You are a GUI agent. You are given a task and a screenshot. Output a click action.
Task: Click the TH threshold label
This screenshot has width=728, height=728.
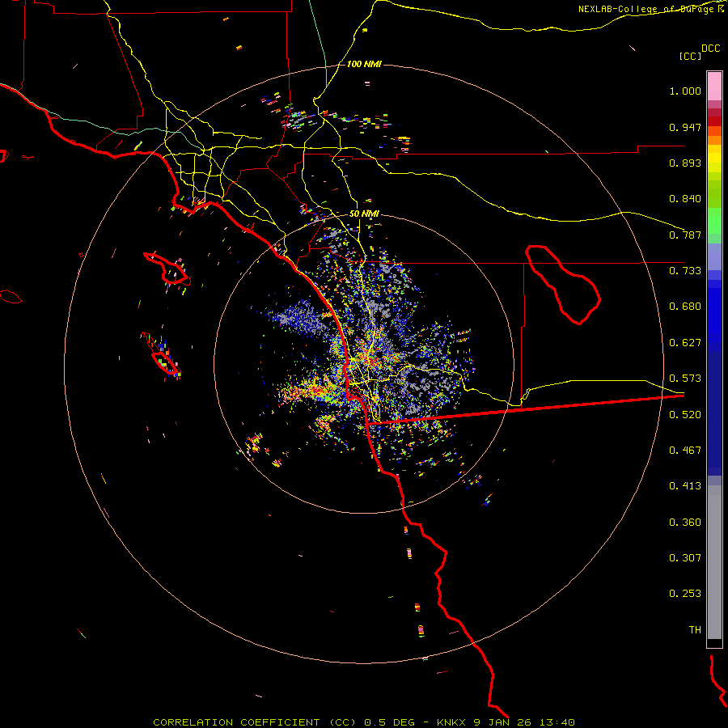[695, 630]
